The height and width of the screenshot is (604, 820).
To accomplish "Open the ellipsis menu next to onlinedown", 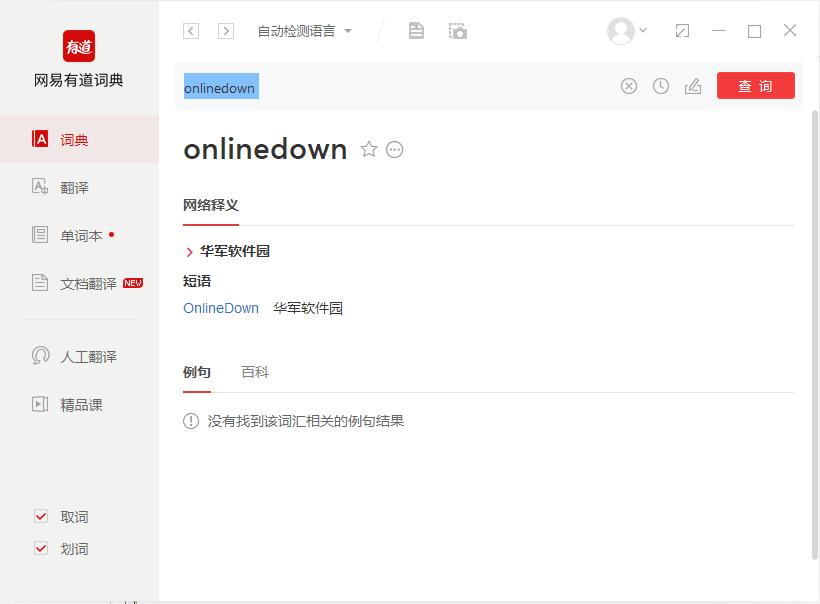I will point(393,149).
